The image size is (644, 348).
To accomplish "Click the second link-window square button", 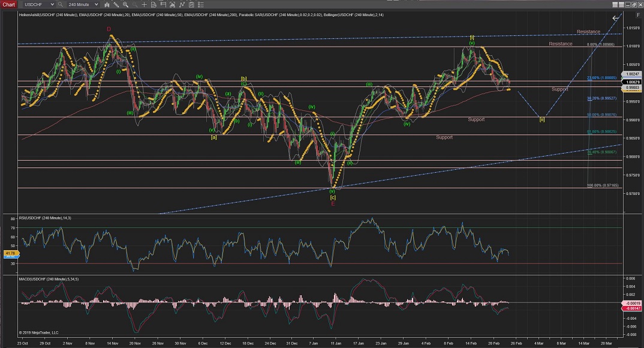I will [x=621, y=5].
